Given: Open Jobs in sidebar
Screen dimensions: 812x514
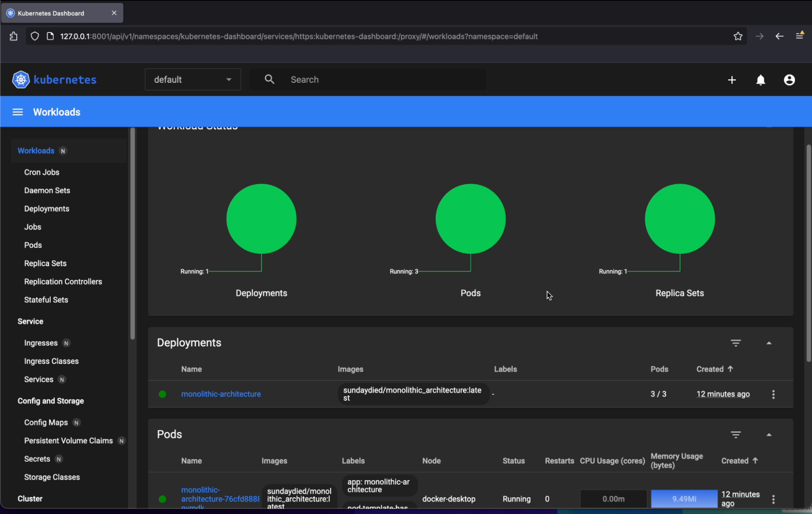Looking at the screenshot, I should click(32, 227).
